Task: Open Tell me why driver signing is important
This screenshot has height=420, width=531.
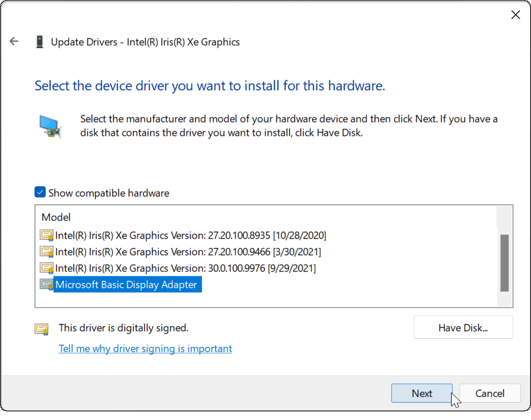Action: [x=145, y=349]
